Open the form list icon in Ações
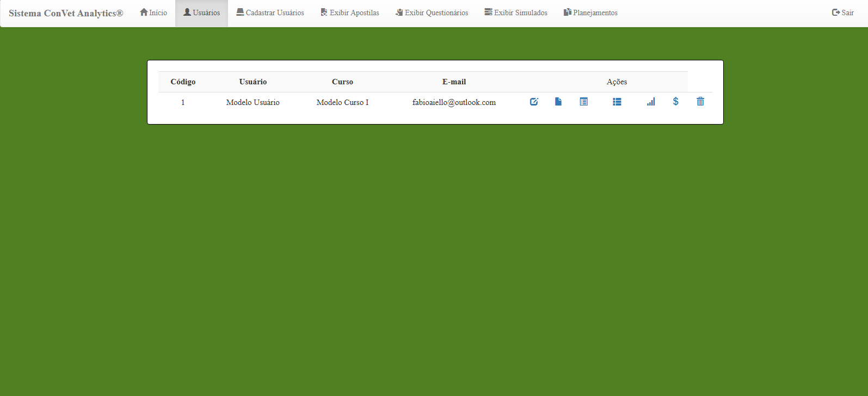Screen dimensions: 868x396 (583, 102)
